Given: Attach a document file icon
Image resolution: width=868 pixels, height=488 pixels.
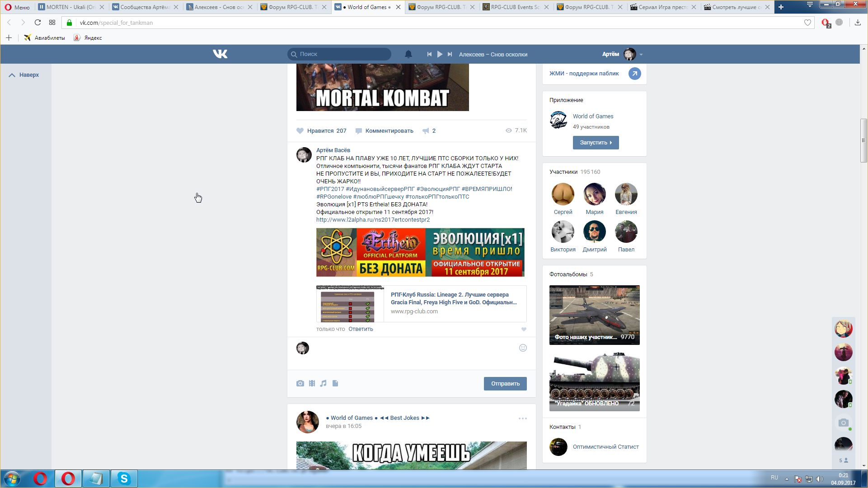Looking at the screenshot, I should click(x=335, y=384).
